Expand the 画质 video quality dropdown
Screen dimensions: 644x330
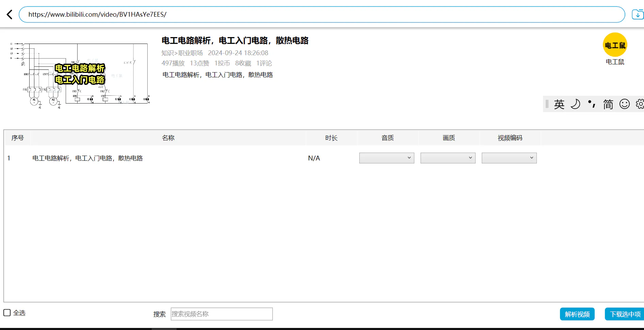coord(448,158)
